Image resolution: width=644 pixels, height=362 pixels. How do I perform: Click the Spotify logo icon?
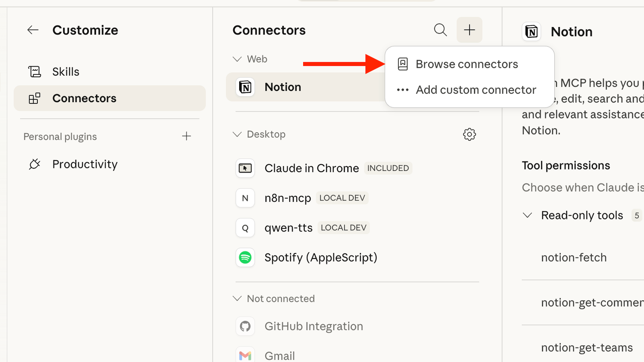pos(245,257)
